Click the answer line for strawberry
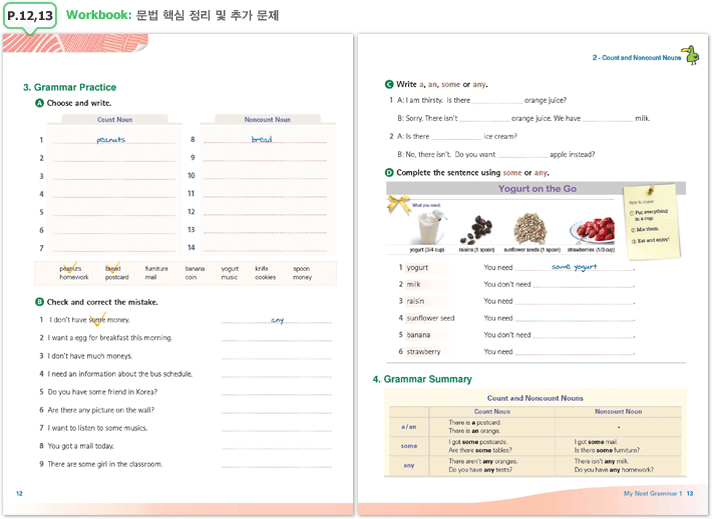 (574, 351)
